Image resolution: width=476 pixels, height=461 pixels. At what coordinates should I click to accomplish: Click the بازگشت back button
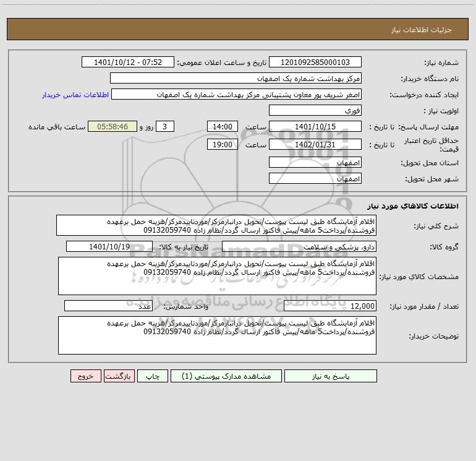119,376
